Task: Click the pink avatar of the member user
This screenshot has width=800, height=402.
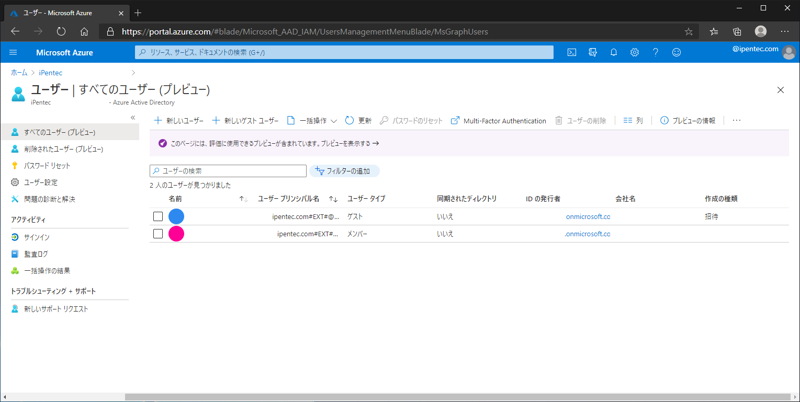Action: 176,234
